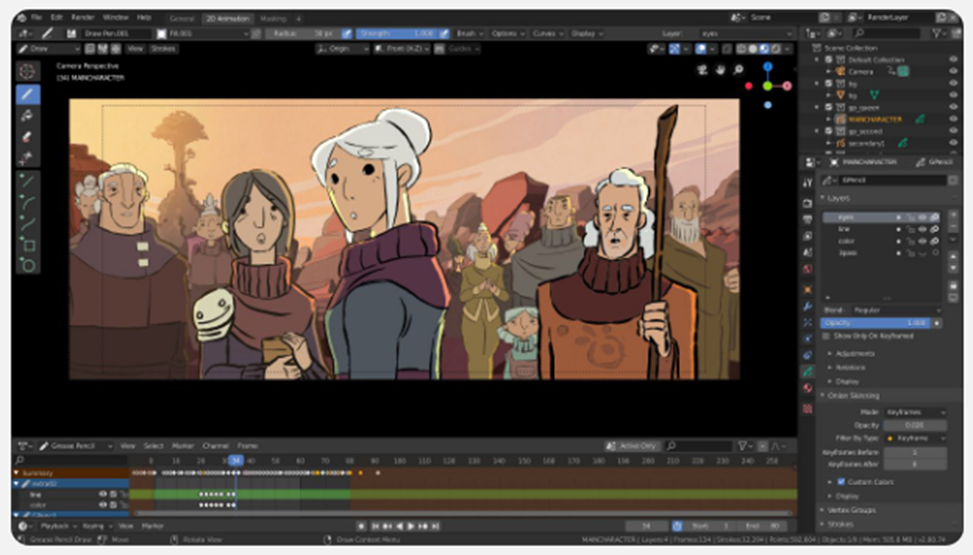Disable the Custom Colors checkbox

[x=841, y=482]
